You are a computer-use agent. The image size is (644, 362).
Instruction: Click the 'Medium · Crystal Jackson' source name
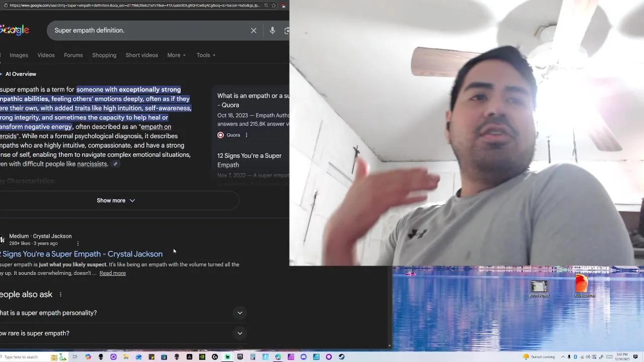40,236
